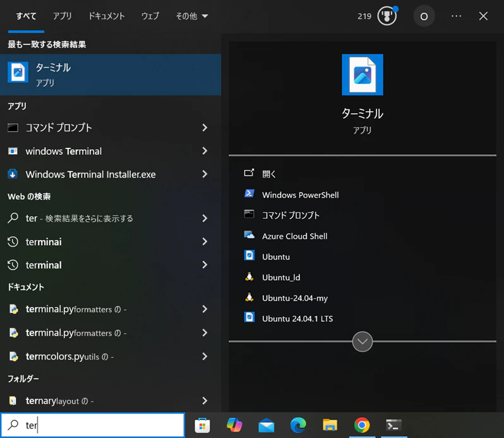Viewport: 504px width, 438px height.
Task: Launch the Azure Cloud Shell profile
Action: [x=294, y=236]
